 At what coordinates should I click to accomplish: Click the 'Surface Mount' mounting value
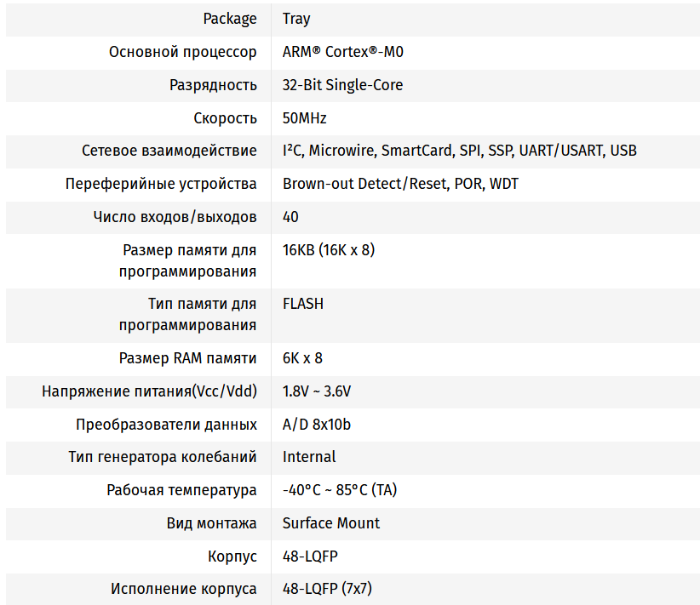pyautogui.click(x=331, y=523)
